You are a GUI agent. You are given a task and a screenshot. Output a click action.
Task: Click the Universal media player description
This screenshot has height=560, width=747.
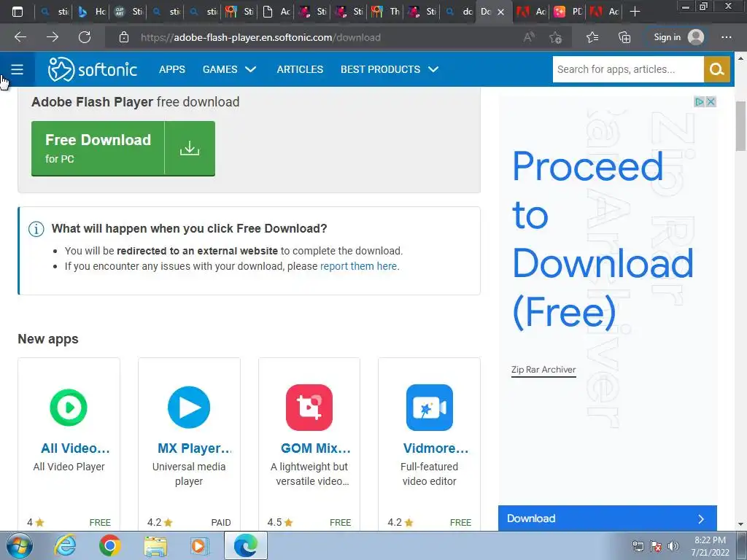[x=189, y=474]
